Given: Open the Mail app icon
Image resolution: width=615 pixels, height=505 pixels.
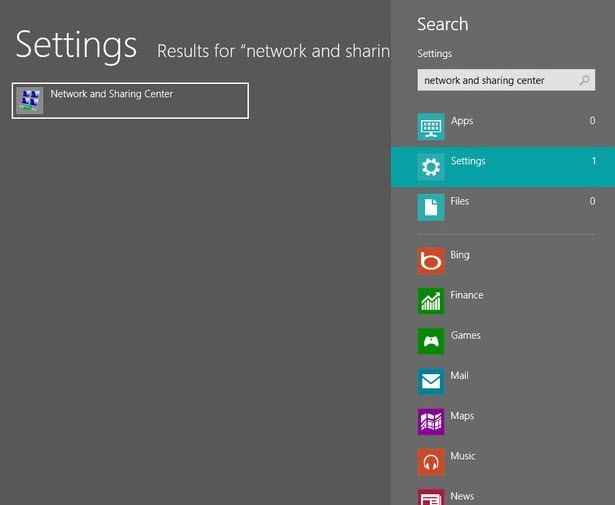Looking at the screenshot, I should [x=431, y=381].
